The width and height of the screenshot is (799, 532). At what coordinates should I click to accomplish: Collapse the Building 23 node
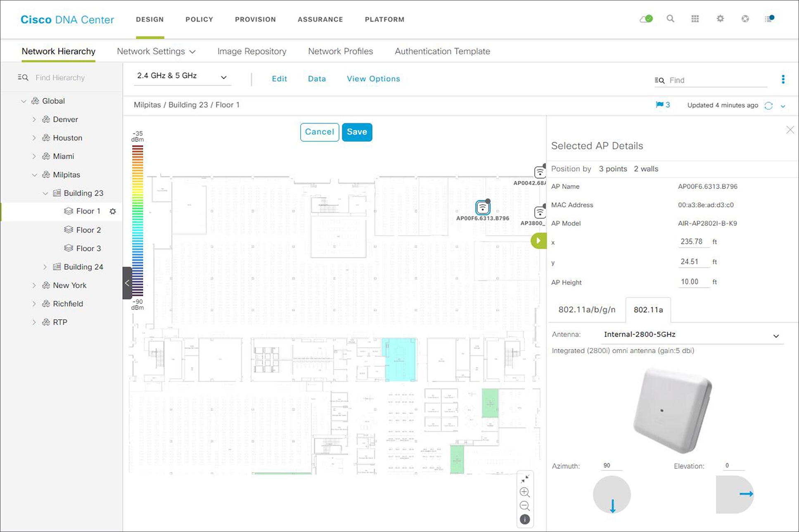45,193
